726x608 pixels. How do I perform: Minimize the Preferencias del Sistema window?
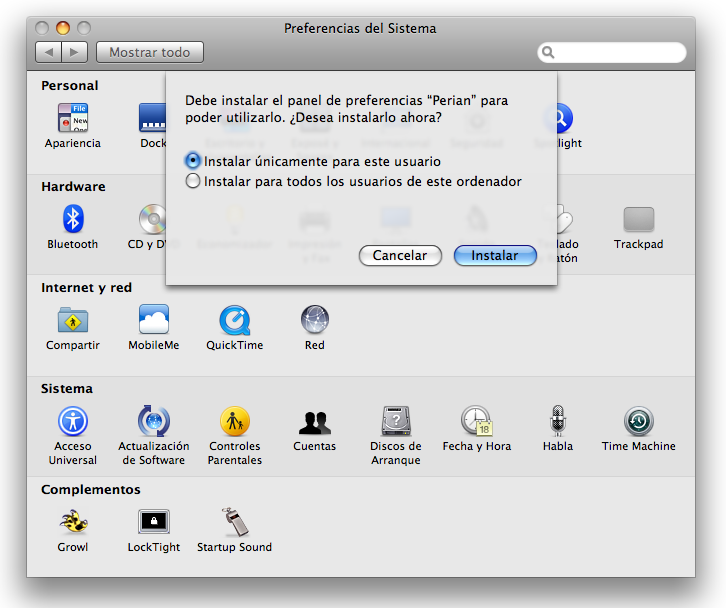click(x=63, y=28)
